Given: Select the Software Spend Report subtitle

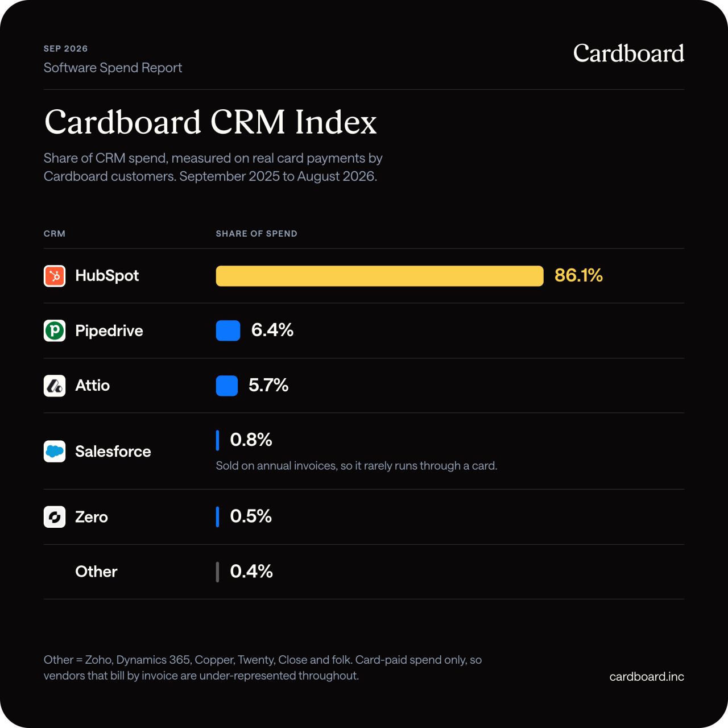Looking at the screenshot, I should [x=113, y=68].
